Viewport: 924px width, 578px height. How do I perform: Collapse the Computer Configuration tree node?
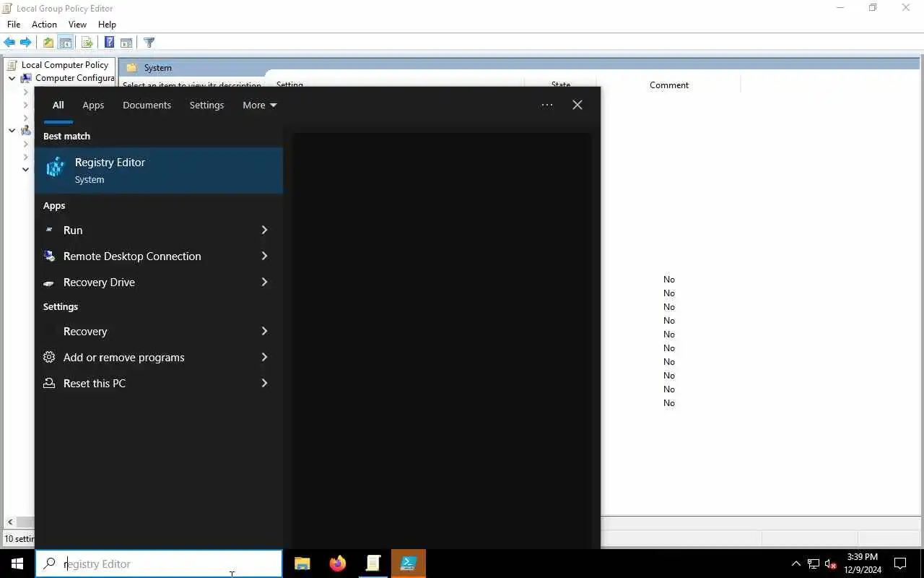tap(12, 78)
